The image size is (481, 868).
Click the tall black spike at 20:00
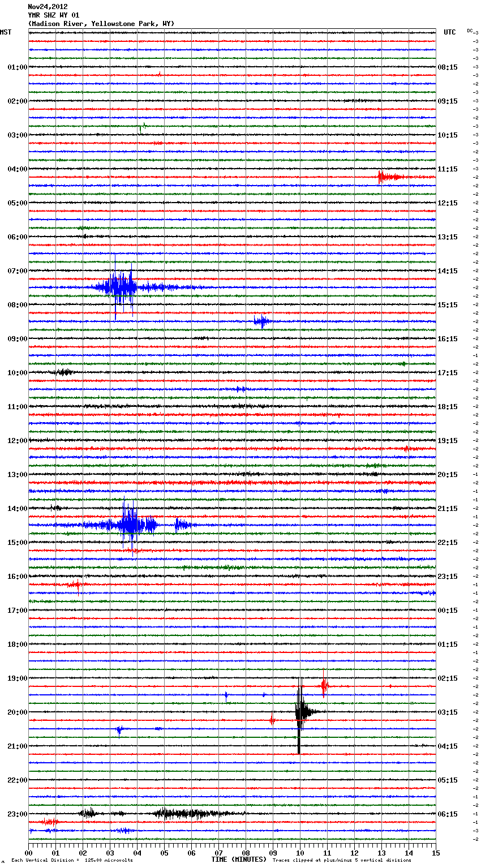tap(300, 714)
